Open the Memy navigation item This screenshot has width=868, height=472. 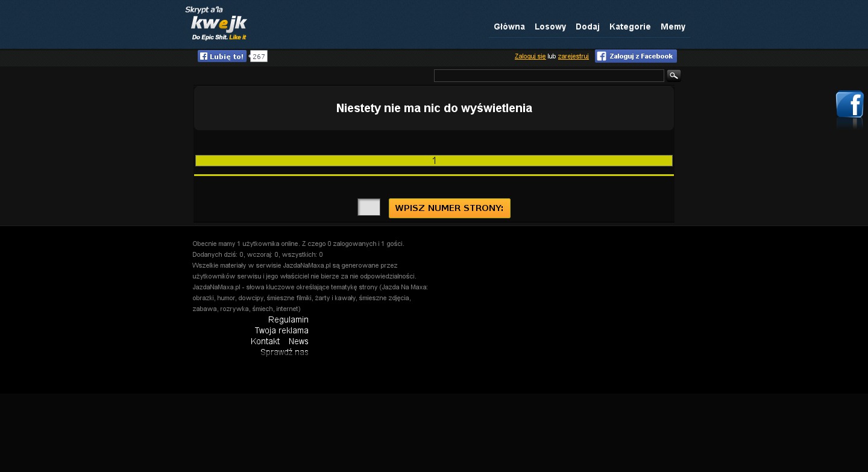tap(673, 27)
